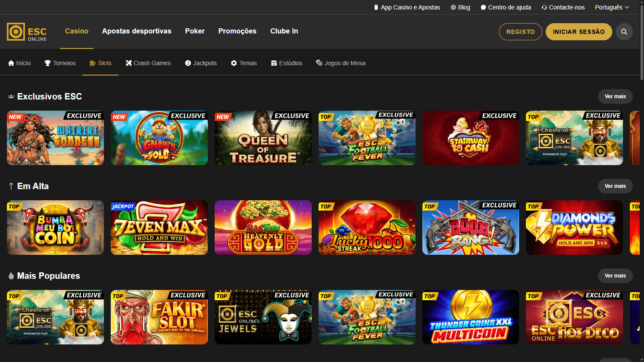Image resolution: width=644 pixels, height=362 pixels.
Task: Click the flame icon next to Mais Populares
Action: (x=11, y=276)
